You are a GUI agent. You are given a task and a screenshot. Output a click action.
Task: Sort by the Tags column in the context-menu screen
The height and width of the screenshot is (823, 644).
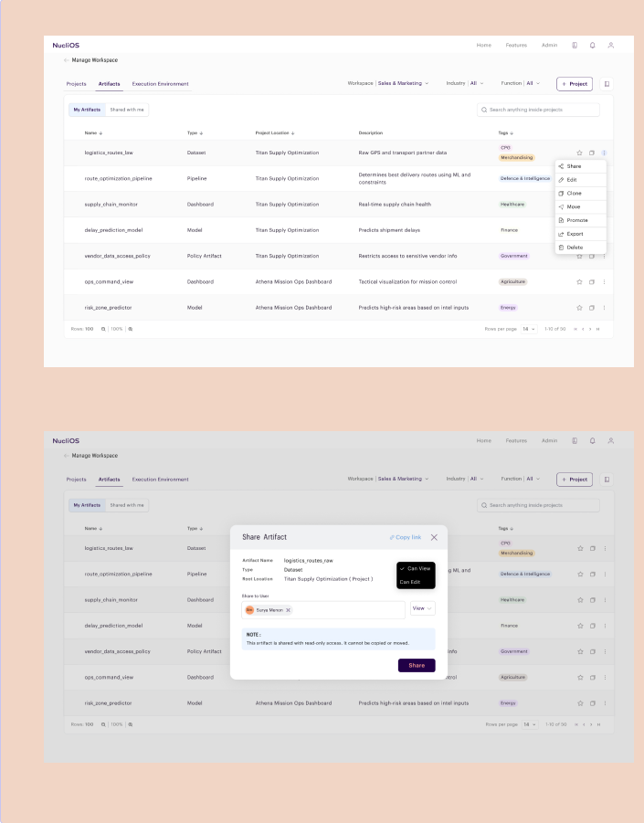coord(506,133)
